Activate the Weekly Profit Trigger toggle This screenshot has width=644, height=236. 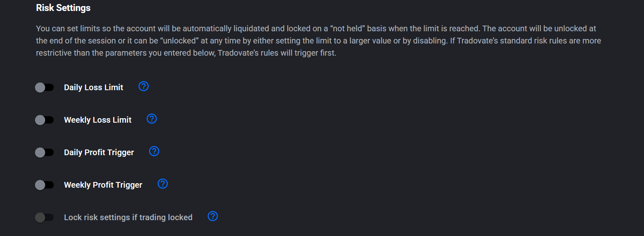click(45, 184)
